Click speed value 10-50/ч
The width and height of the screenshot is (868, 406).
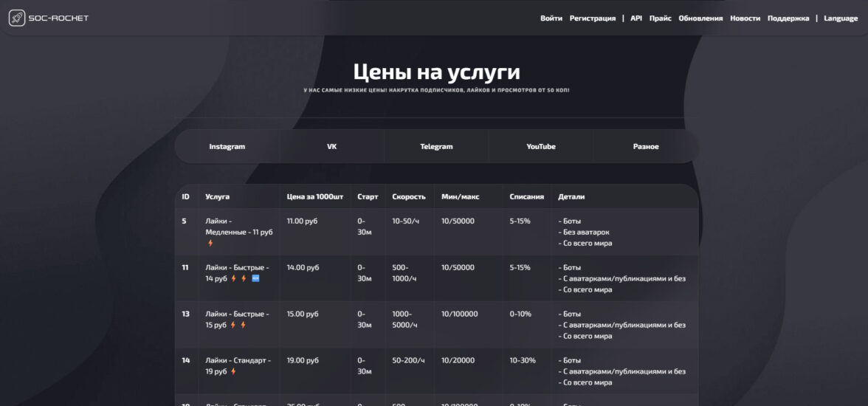point(406,221)
